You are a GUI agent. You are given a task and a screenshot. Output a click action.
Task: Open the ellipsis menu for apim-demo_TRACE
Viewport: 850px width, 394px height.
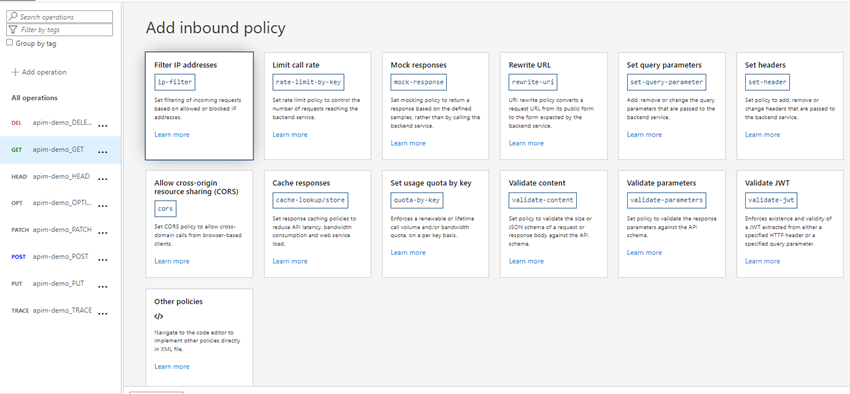pos(102,313)
